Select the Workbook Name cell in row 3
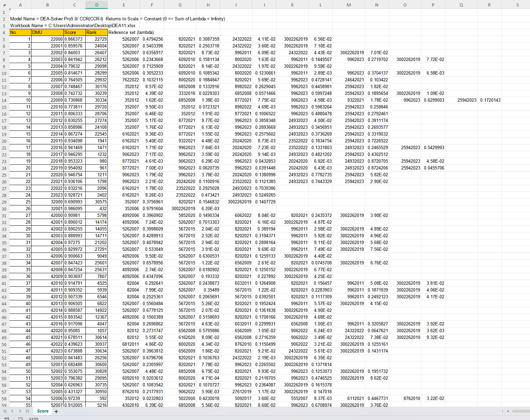Viewport: 530px width, 420px height. (20, 26)
